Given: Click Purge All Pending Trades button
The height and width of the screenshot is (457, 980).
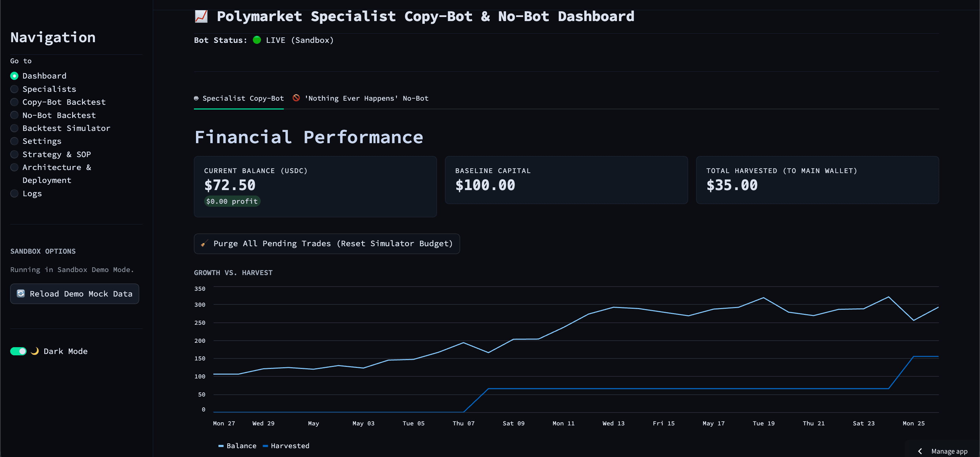Looking at the screenshot, I should coord(327,244).
